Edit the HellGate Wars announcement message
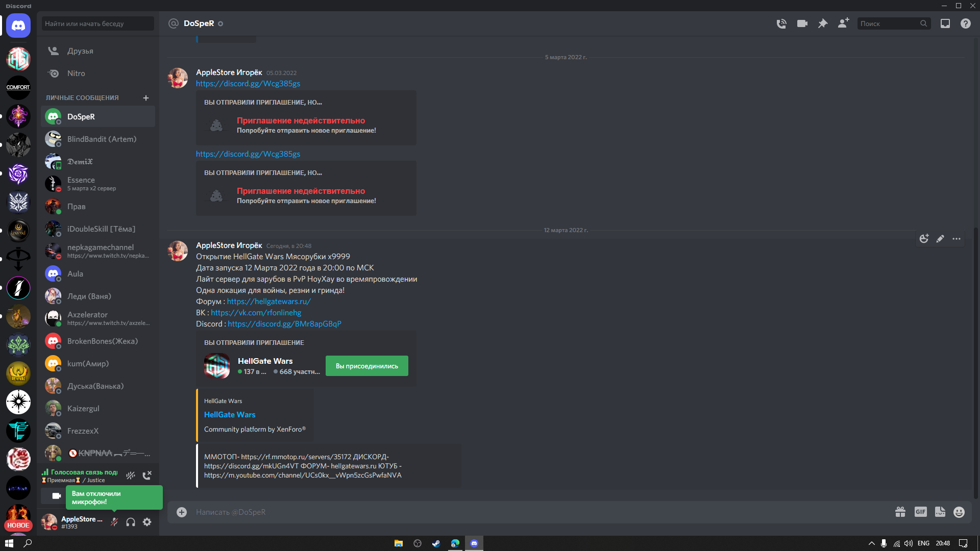The image size is (980, 551). 940,239
